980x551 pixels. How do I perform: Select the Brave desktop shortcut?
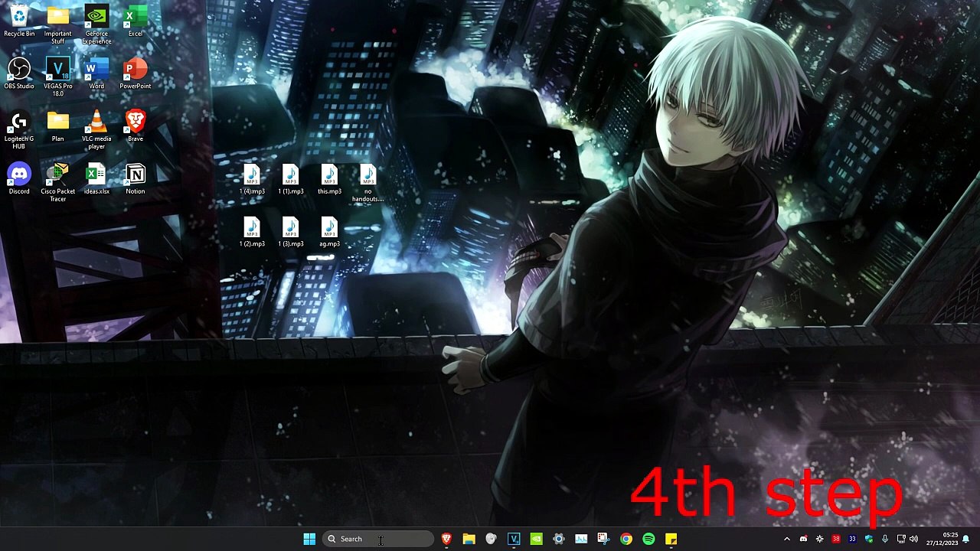tap(136, 126)
